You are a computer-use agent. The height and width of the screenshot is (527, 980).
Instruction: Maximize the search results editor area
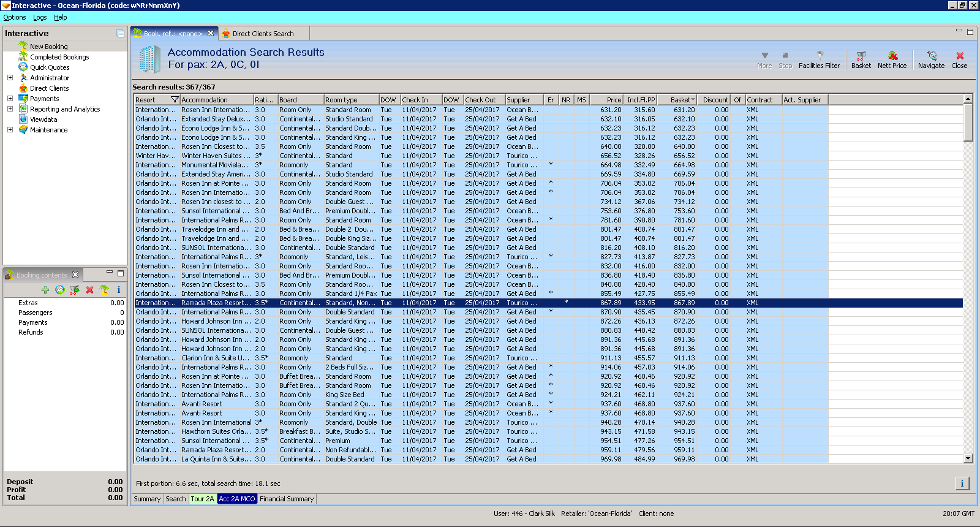click(x=970, y=31)
